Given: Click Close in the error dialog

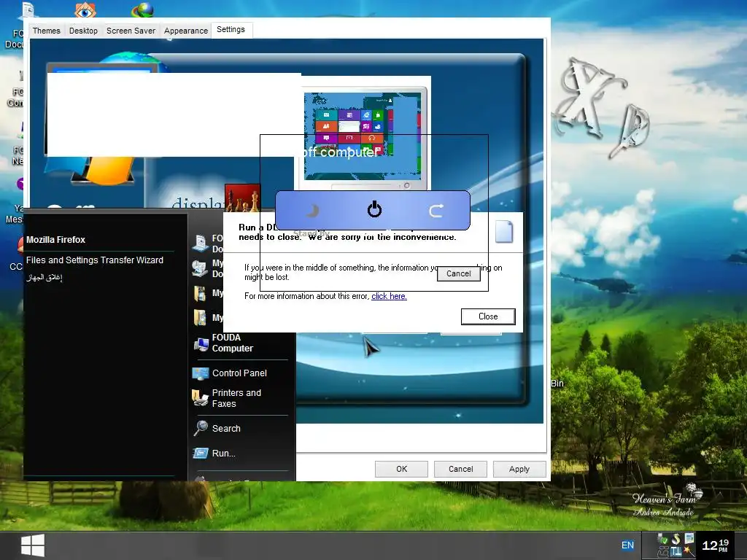Looking at the screenshot, I should tap(488, 316).
